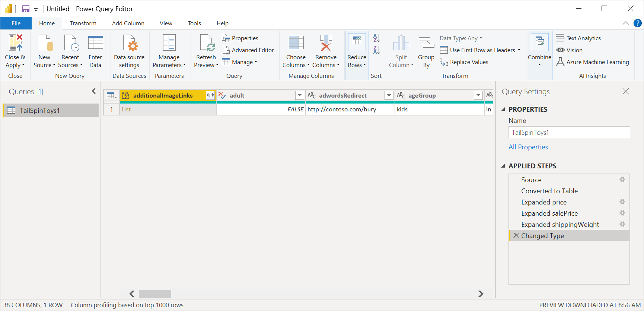
Task: Open the quick access toolbar dropdown
Action: tap(36, 10)
